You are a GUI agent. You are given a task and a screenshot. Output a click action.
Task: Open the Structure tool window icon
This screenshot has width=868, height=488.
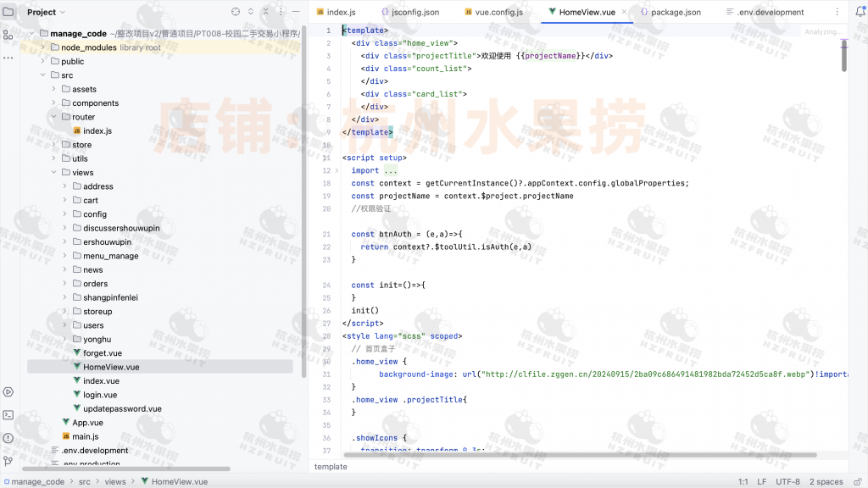tap(8, 35)
